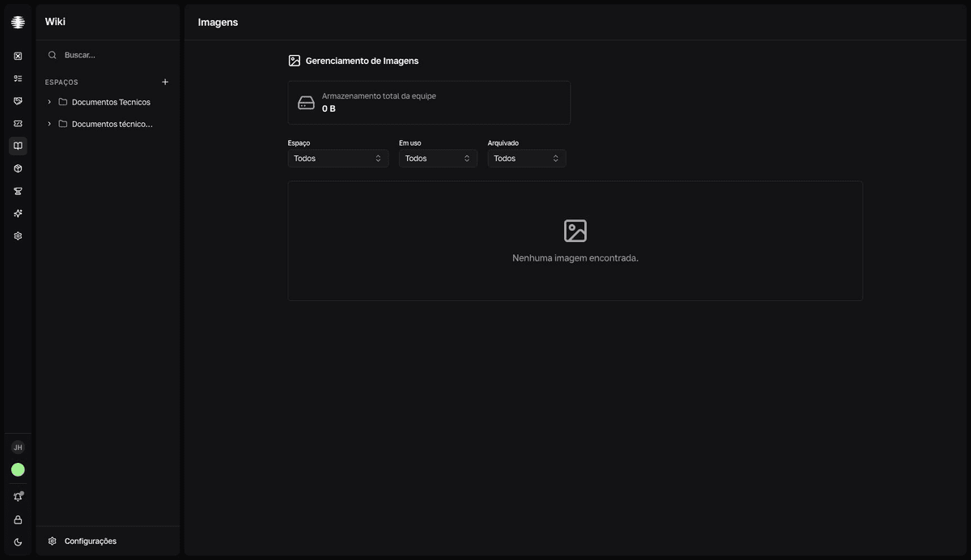Click the Imagens page header
The width and height of the screenshot is (971, 560).
[218, 22]
